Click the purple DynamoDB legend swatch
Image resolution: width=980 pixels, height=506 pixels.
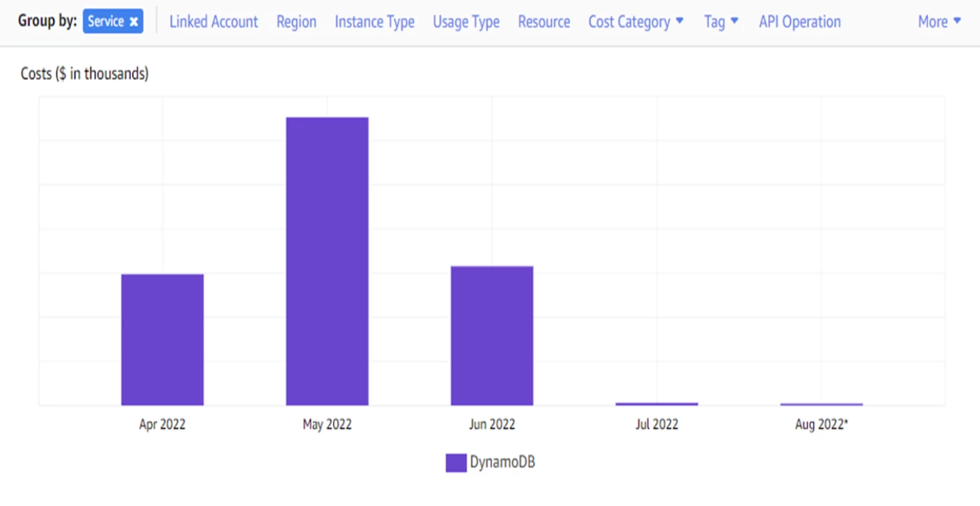click(x=456, y=462)
